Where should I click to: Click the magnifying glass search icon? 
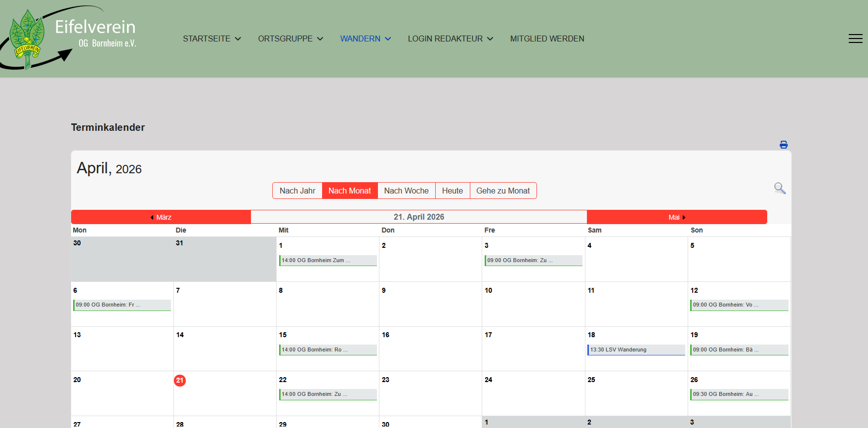[x=780, y=188]
